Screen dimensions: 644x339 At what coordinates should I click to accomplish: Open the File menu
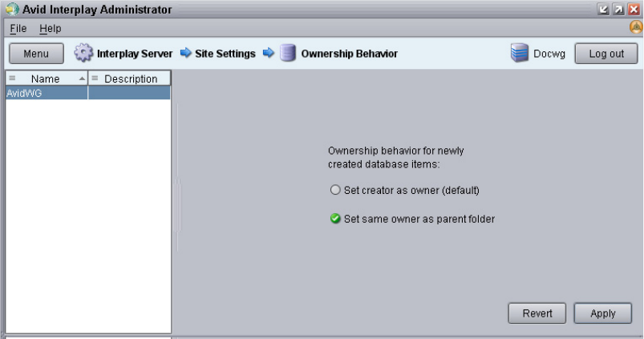click(18, 29)
